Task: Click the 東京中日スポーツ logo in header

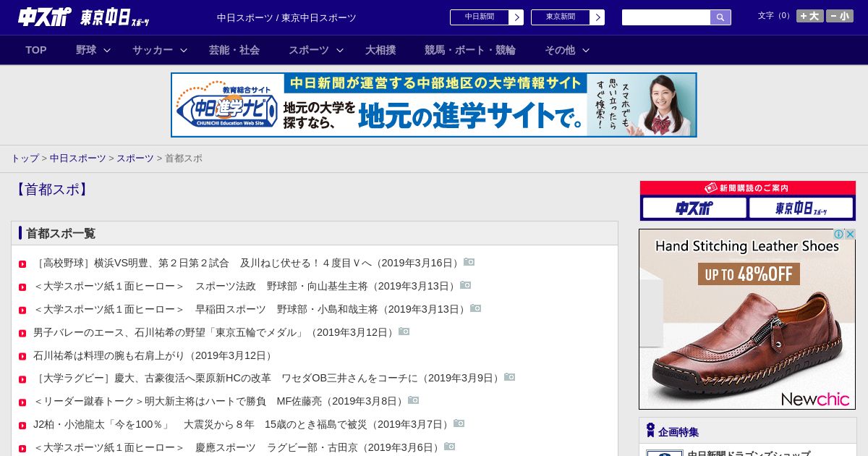Action: (x=115, y=17)
